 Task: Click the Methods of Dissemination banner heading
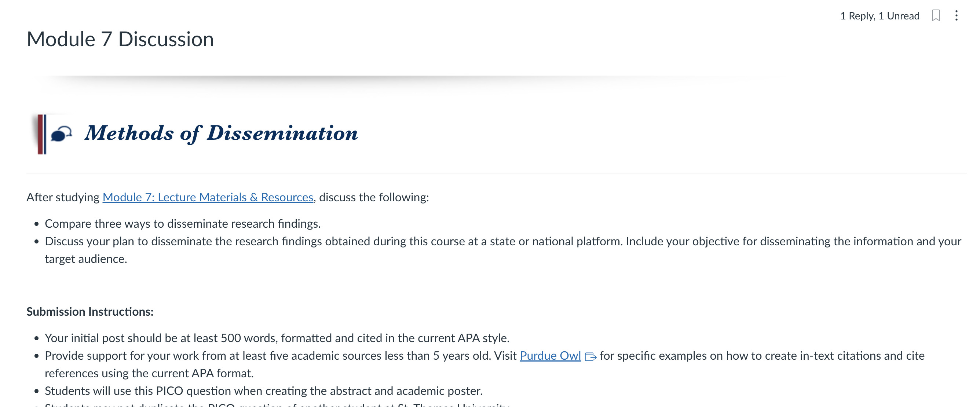[x=221, y=133]
